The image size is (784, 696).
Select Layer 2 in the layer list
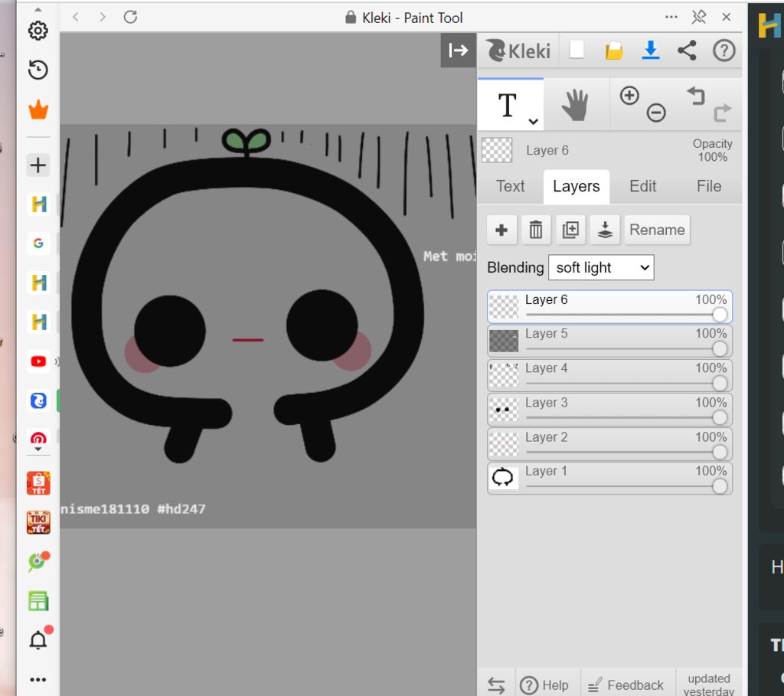(x=609, y=444)
